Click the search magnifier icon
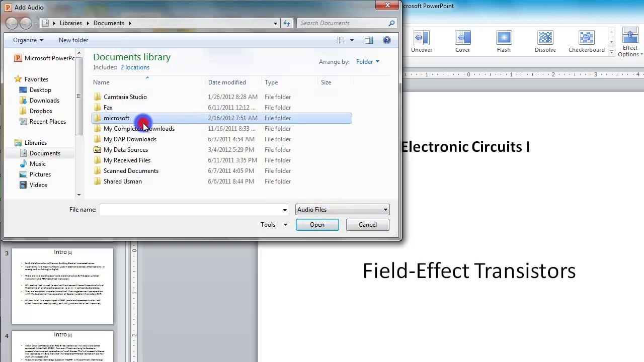644x362 pixels. click(x=391, y=23)
